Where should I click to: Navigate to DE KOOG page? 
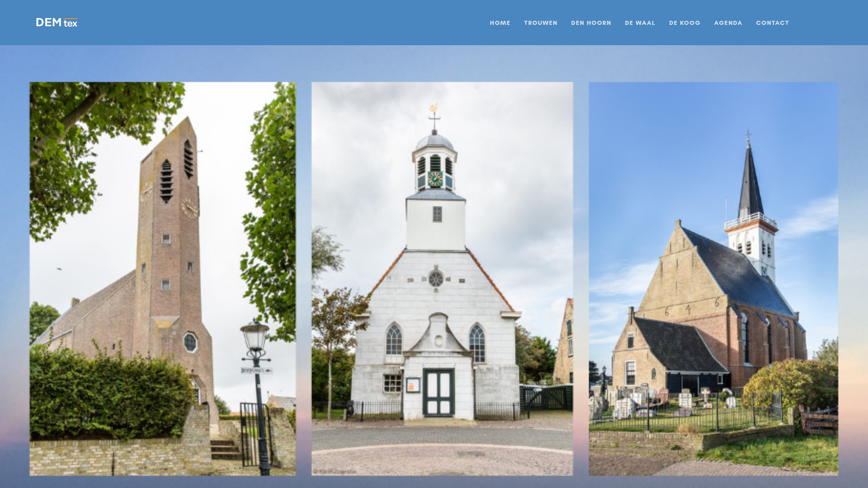pos(684,23)
